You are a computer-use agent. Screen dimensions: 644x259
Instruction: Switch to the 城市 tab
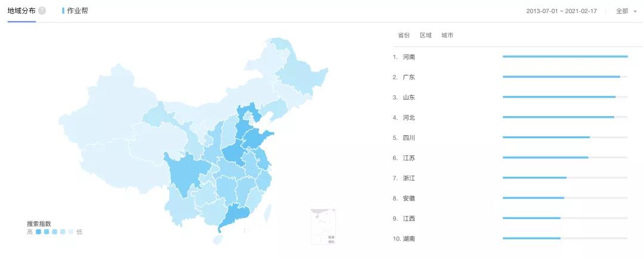[447, 35]
